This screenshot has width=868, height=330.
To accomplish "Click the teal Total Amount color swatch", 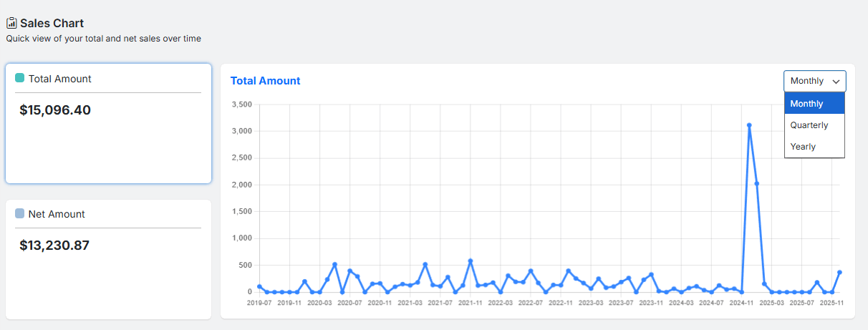I will [20, 78].
